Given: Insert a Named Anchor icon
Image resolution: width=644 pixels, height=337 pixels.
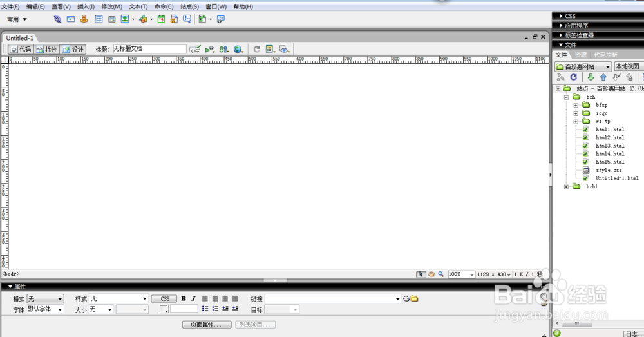Looking at the screenshot, I should coord(84,19).
